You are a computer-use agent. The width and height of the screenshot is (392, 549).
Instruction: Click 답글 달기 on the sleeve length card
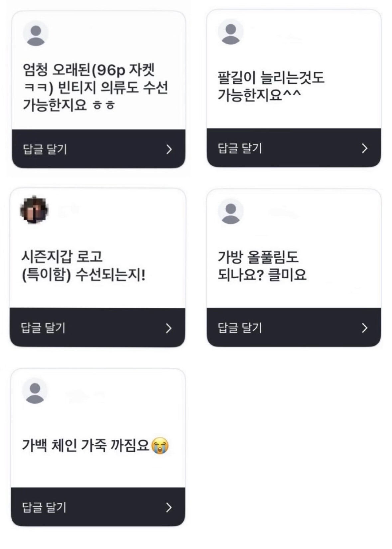pyautogui.click(x=240, y=148)
